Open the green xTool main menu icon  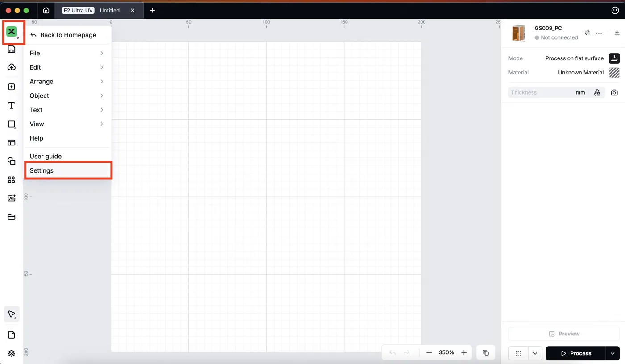click(12, 32)
